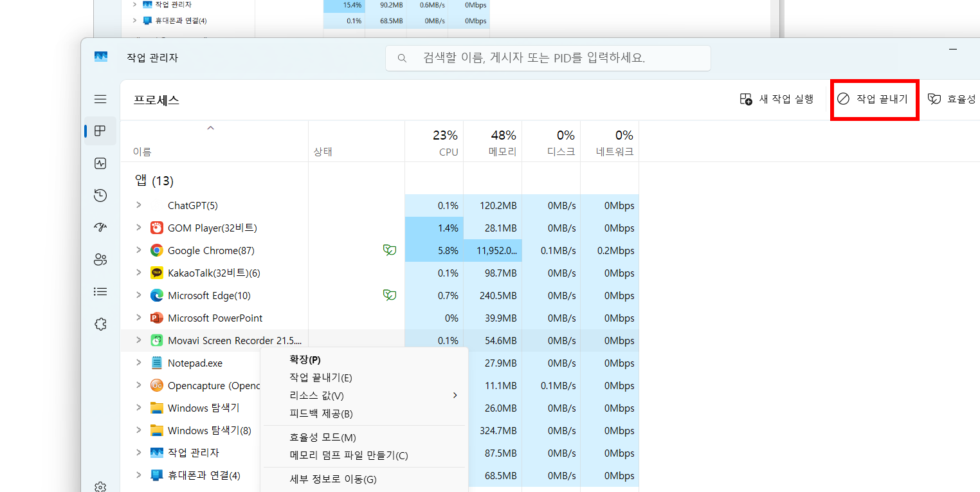Choose 확장(P) in the context menu
The image size is (980, 492).
point(364,360)
